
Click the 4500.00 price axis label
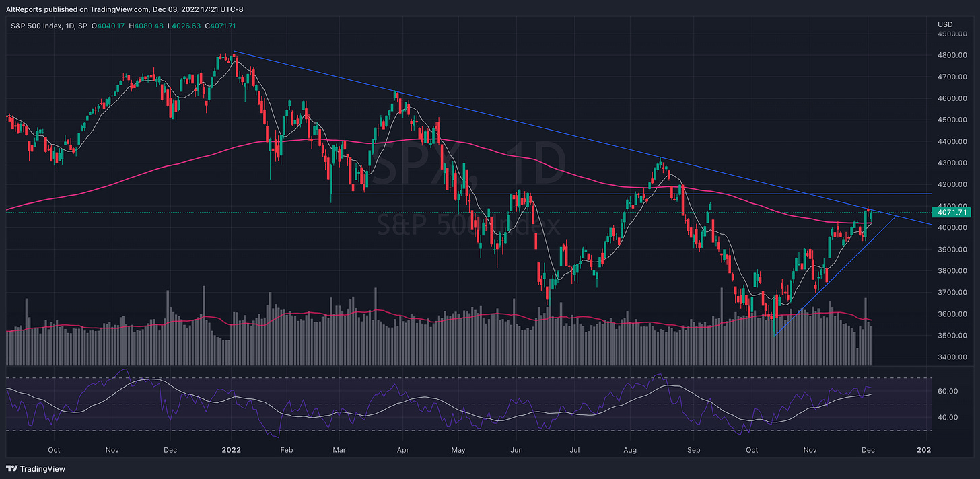(x=952, y=120)
